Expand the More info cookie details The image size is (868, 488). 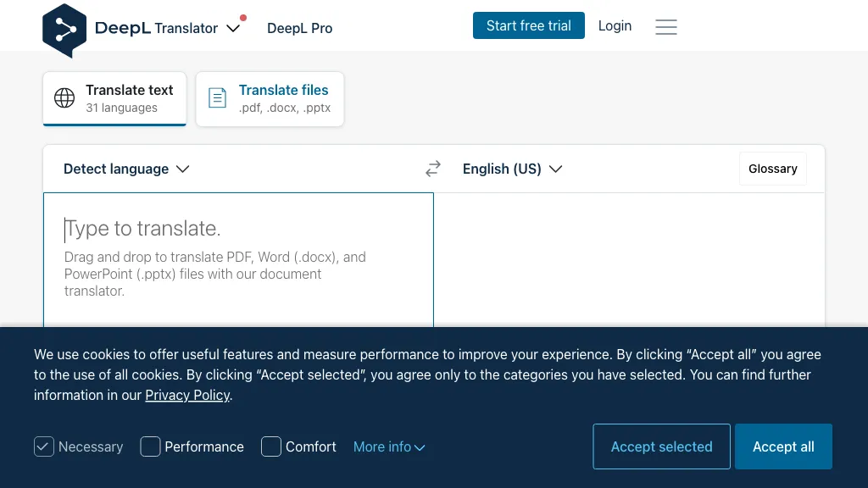pyautogui.click(x=389, y=446)
